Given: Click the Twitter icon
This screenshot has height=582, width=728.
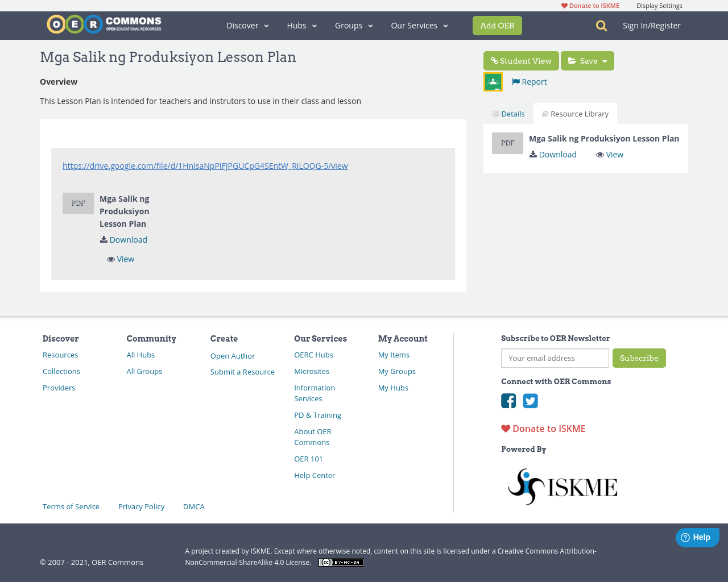Looking at the screenshot, I should 530,401.
